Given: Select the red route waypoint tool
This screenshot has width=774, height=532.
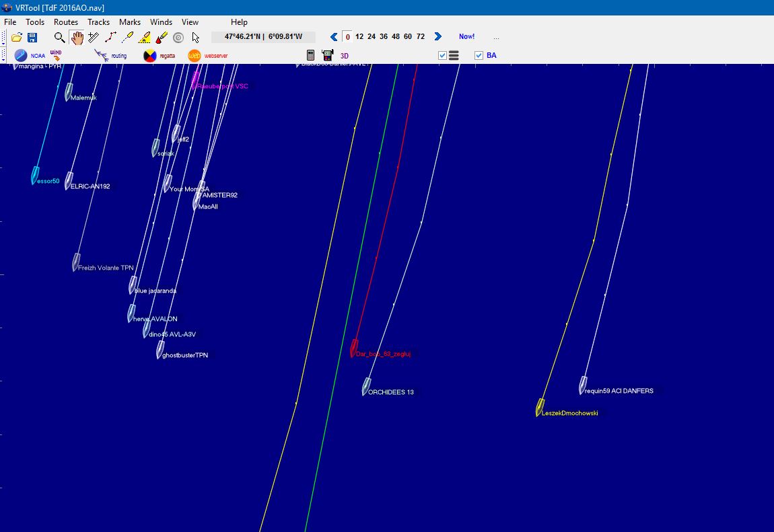Looking at the screenshot, I should click(x=110, y=37).
